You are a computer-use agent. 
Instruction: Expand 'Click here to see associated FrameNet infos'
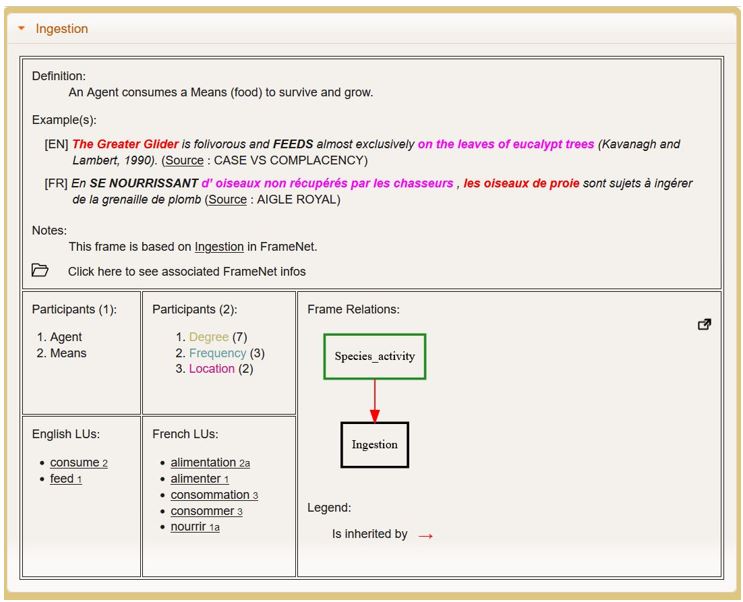(x=186, y=271)
